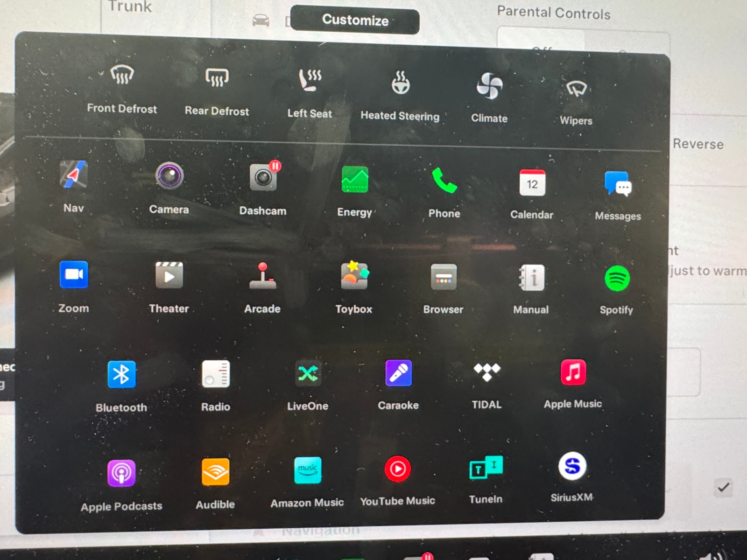Open the Radio app
The image size is (747, 560).
(x=216, y=386)
